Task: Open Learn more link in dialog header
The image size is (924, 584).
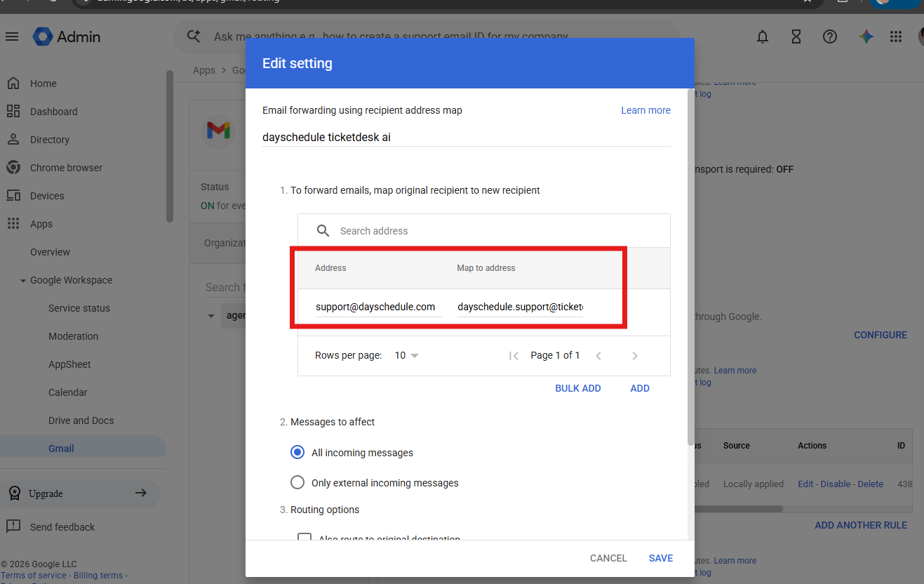Action: 645,110
